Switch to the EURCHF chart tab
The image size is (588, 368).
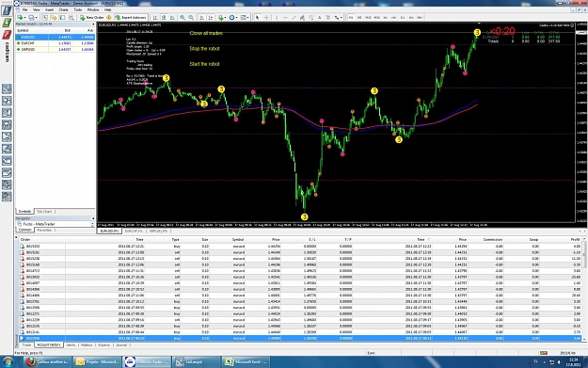(134, 232)
